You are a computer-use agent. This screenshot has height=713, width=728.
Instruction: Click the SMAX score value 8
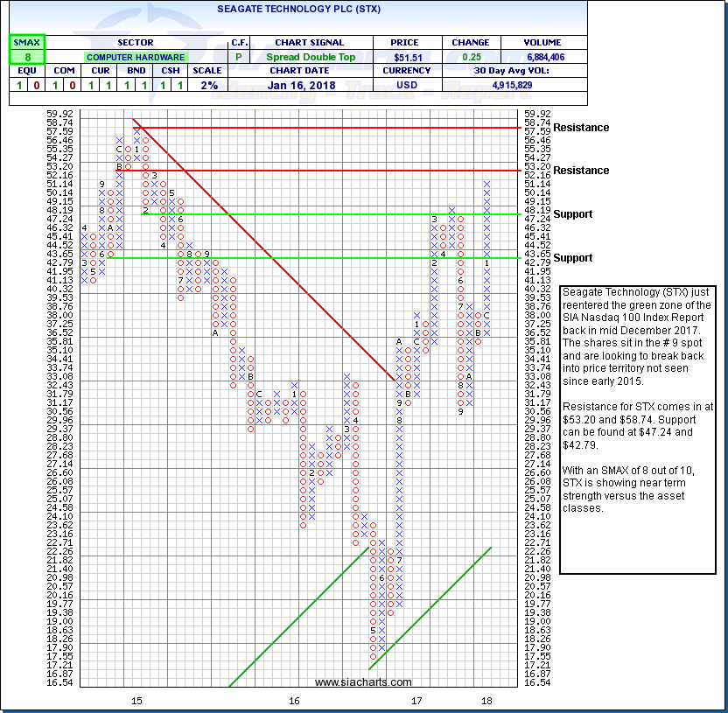click(26, 57)
